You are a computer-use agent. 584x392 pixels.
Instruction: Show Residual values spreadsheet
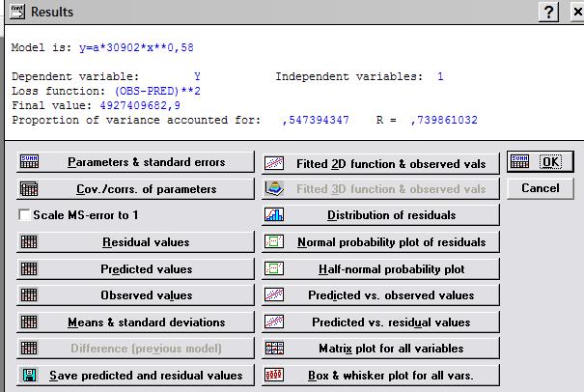click(134, 242)
